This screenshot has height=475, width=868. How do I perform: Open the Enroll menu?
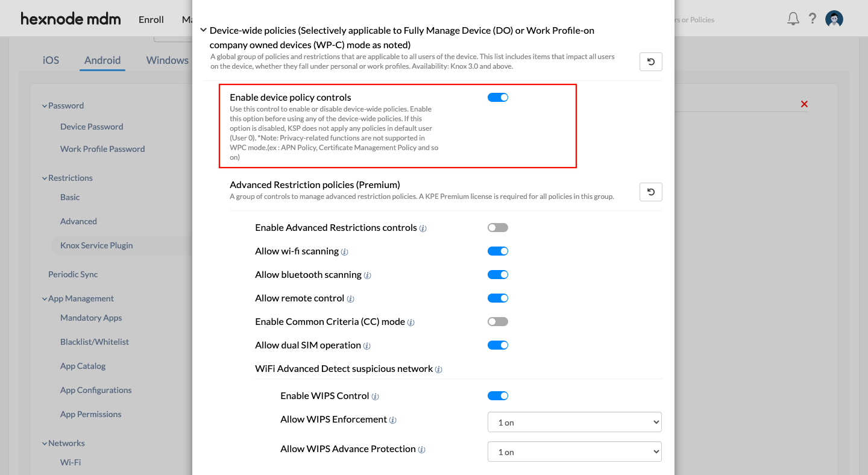pyautogui.click(x=151, y=19)
